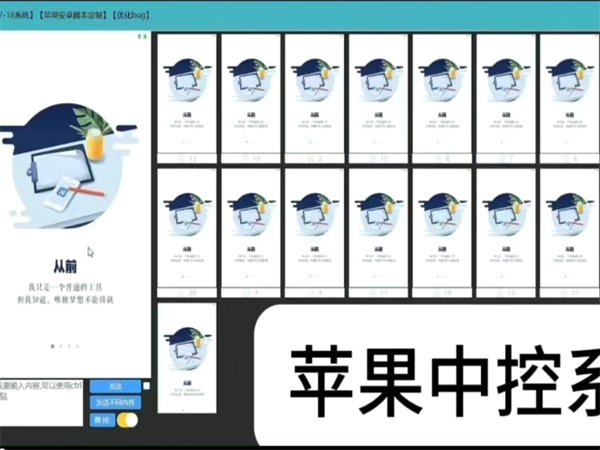
Task: Select the device thumbnail numbered 4
Action: click(x=251, y=233)
